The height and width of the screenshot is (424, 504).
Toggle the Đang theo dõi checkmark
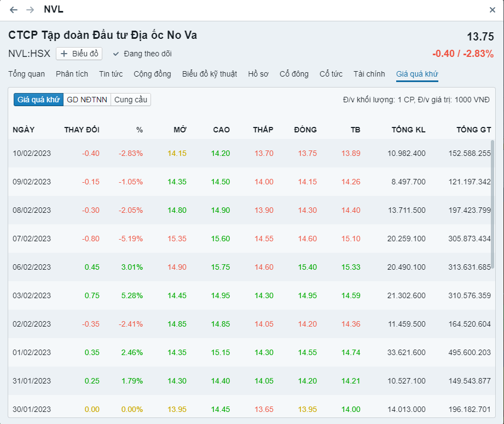click(116, 54)
